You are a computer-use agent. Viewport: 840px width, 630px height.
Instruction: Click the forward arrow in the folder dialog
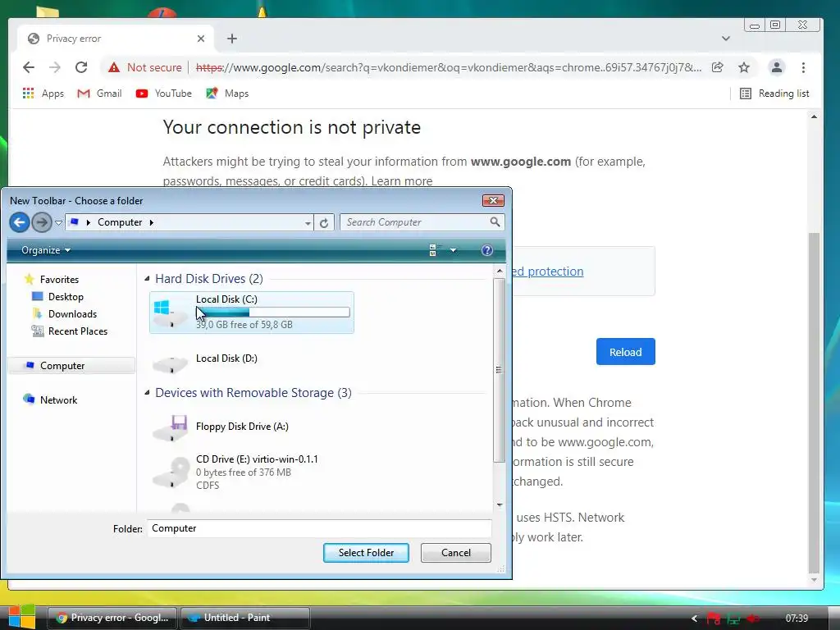(x=41, y=221)
